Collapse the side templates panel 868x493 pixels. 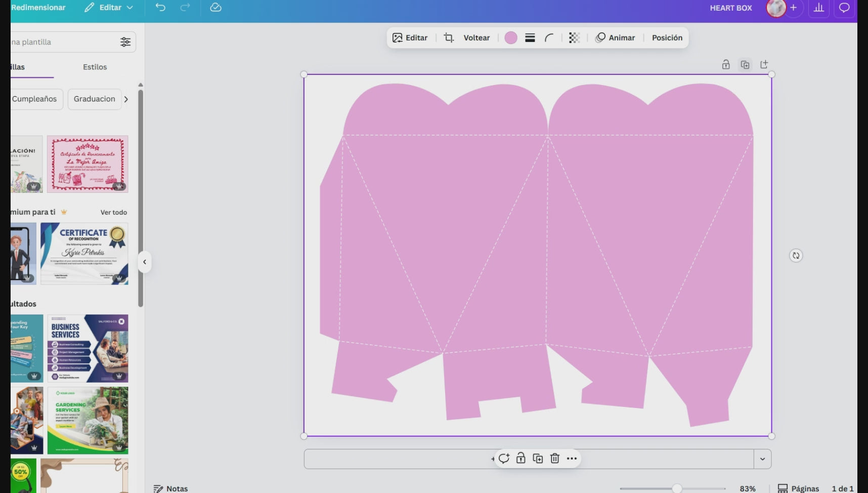pyautogui.click(x=145, y=262)
